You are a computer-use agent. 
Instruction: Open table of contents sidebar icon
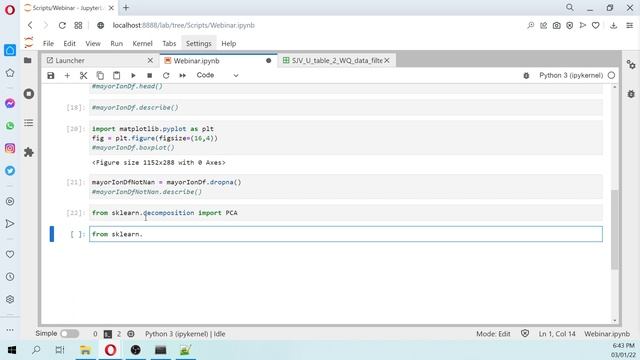29,123
